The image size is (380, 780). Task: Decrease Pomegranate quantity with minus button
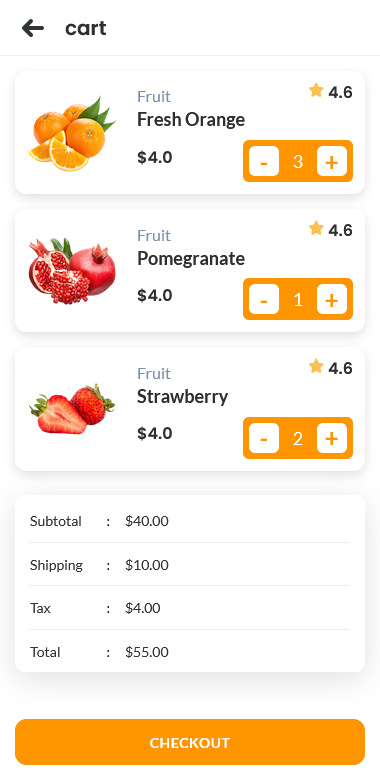[x=264, y=299]
